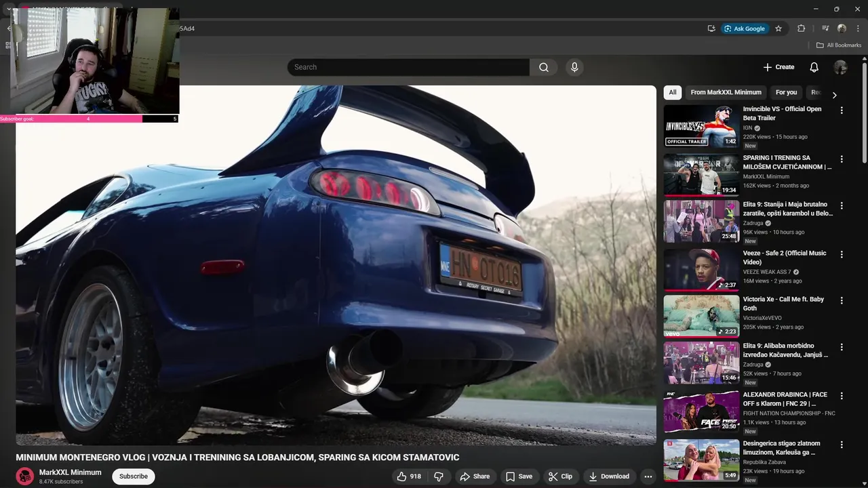Viewport: 868px width, 488px height.
Task: Click FIGHT NATION CHAMPIONSHIP - FNC channel name
Action: [x=789, y=413]
